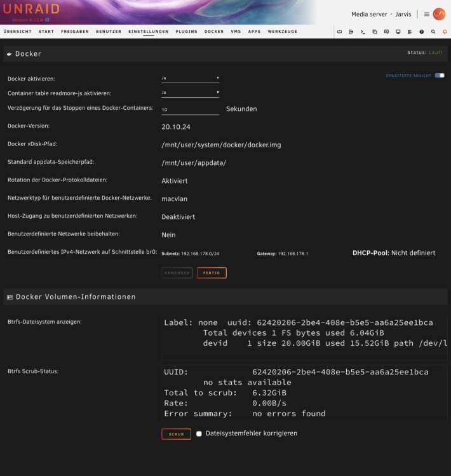The image size is (451, 476).
Task: Switch to Docker tab in navigation
Action: coord(214,32)
